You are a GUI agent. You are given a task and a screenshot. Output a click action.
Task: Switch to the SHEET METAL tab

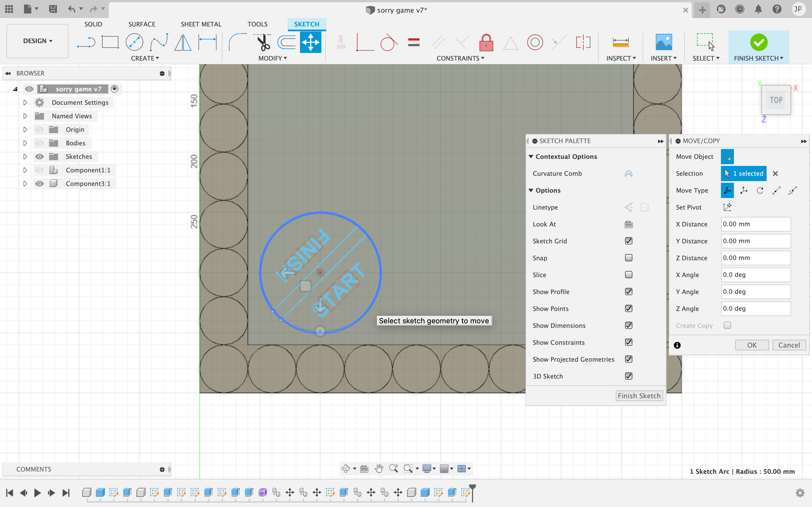[200, 24]
